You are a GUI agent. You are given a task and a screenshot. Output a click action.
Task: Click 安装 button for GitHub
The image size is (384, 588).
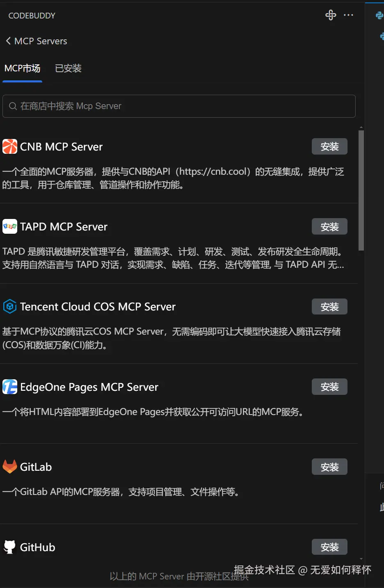[x=329, y=547]
